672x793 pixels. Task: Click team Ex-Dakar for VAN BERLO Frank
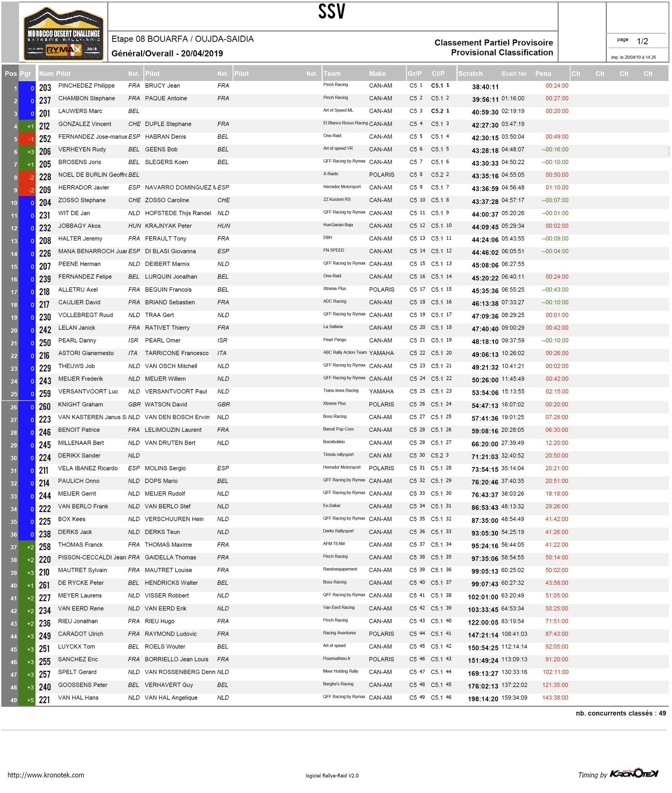coord(332,506)
